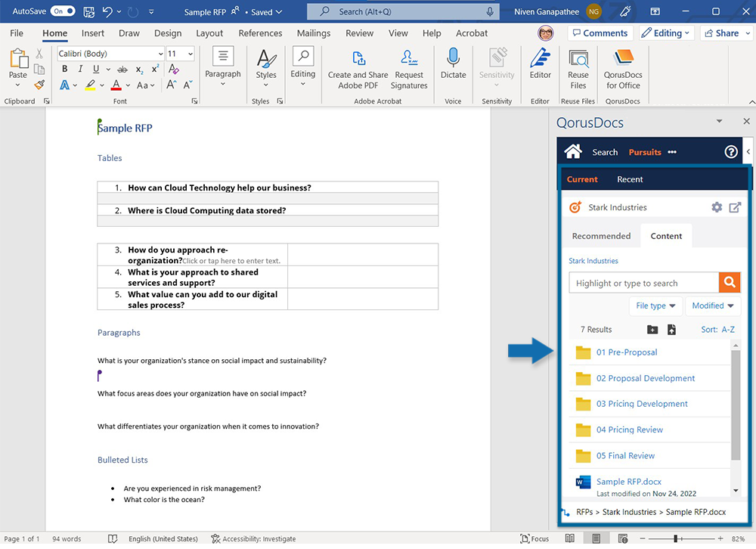Open the Focus mode in status bar
The height and width of the screenshot is (549, 756).
click(534, 538)
